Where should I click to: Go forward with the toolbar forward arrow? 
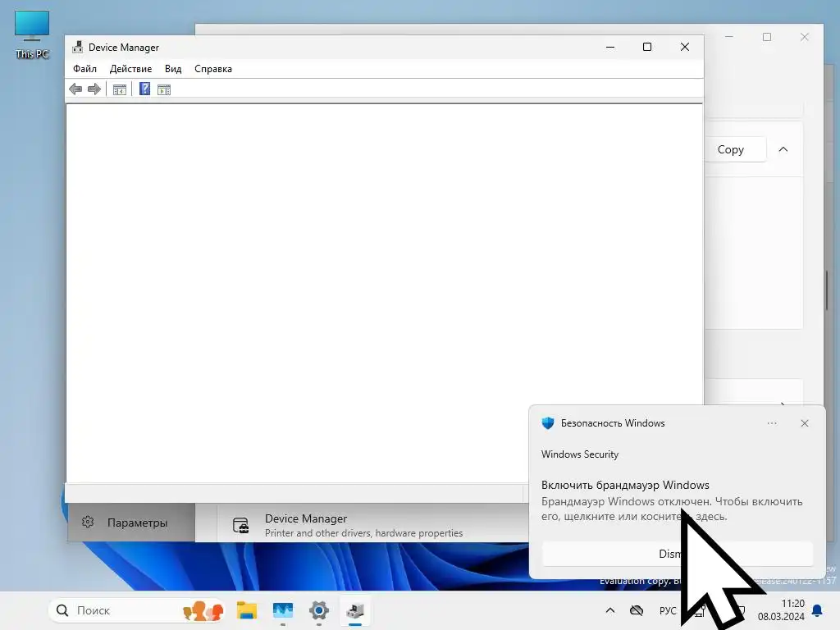click(94, 89)
